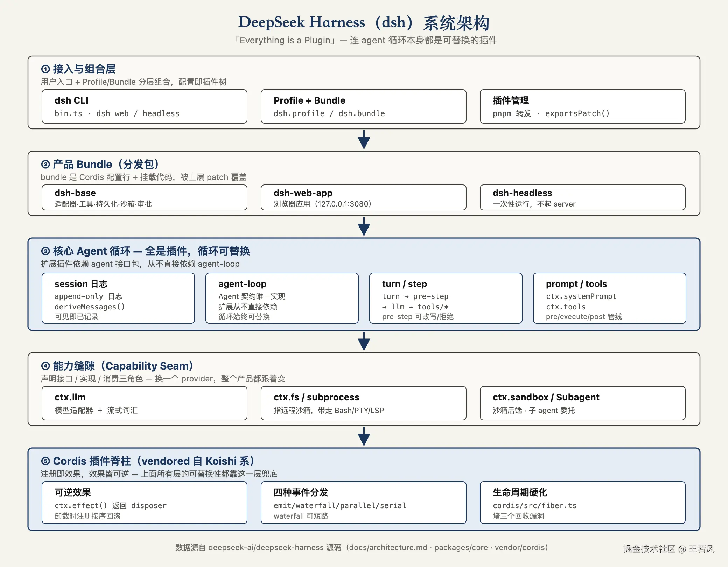
Task: Click the 'ctx.fs / subprocess' box title
Action: tap(316, 397)
